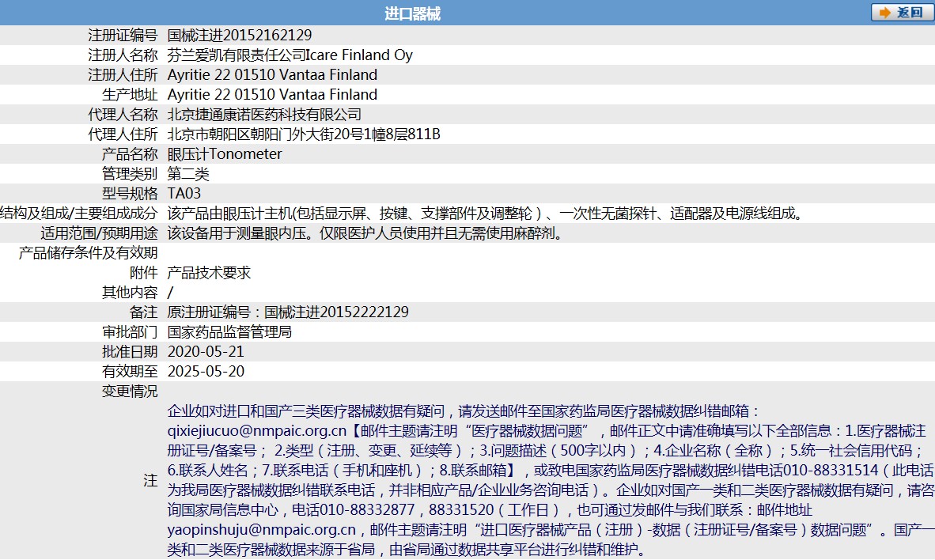Click the orange arrow on 返回 button
Viewport: 935px width, 560px height.
885,13
